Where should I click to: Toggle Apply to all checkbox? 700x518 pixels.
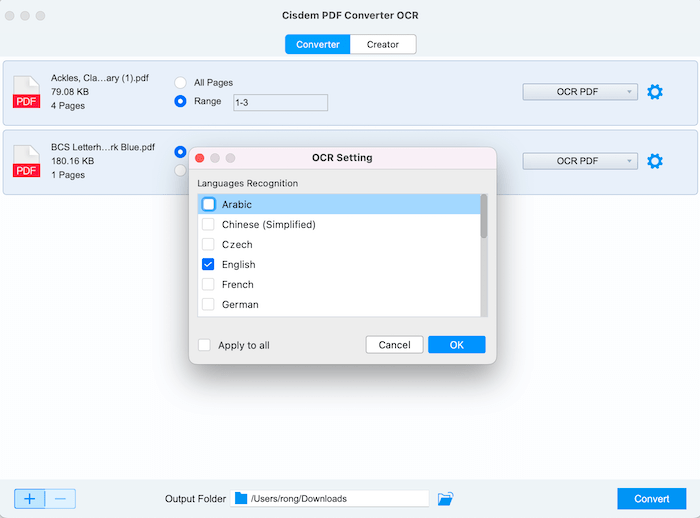[204, 345]
